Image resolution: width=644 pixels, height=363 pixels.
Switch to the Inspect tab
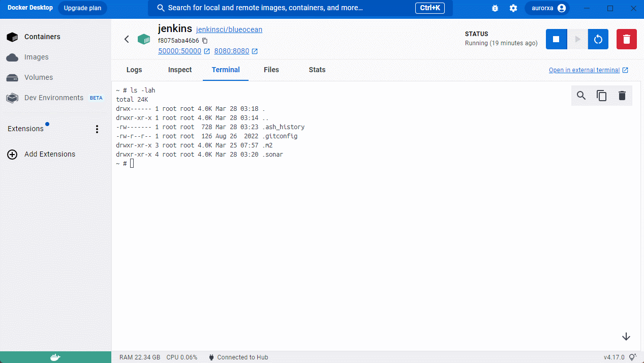click(x=180, y=70)
